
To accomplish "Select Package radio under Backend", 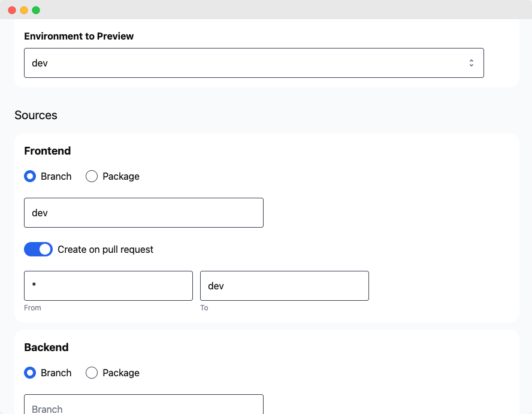I will [92, 373].
